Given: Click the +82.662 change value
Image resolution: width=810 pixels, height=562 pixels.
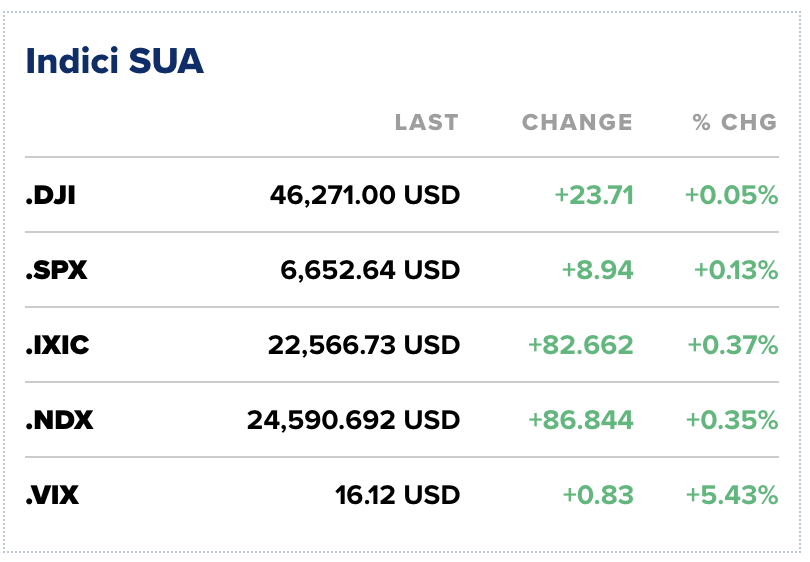Looking at the screenshot, I should 580,345.
